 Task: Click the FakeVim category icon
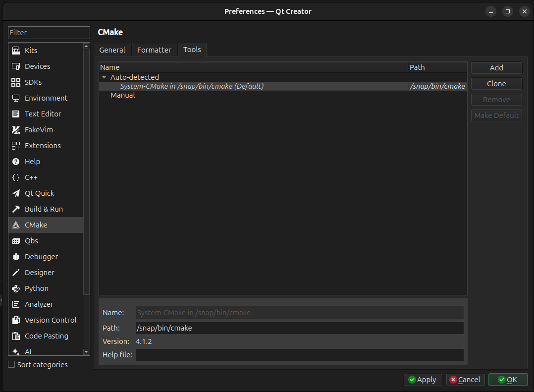(x=16, y=130)
